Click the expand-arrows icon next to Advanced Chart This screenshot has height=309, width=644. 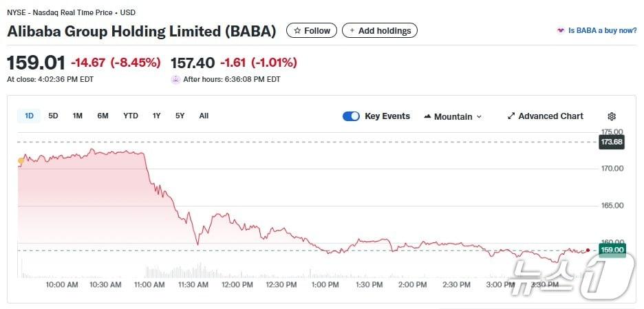click(x=511, y=116)
